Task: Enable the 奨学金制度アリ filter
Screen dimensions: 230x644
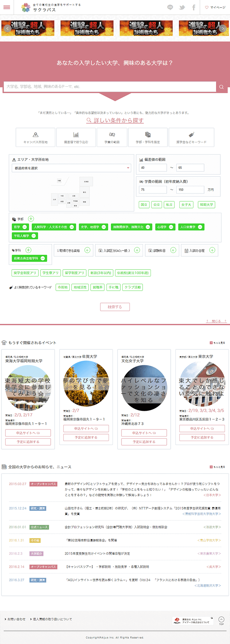Action: click(x=25, y=273)
